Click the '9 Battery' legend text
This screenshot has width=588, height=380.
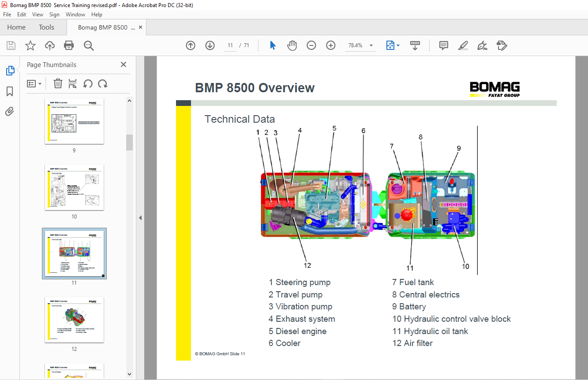409,307
